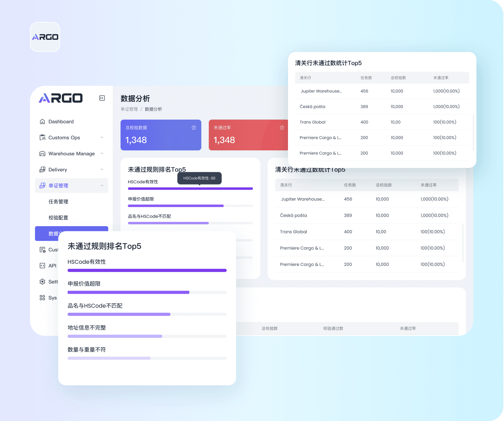Viewport: 504px width, 421px height.
Task: Click the 总校验数 header in dashboard table
Action: 384,185
